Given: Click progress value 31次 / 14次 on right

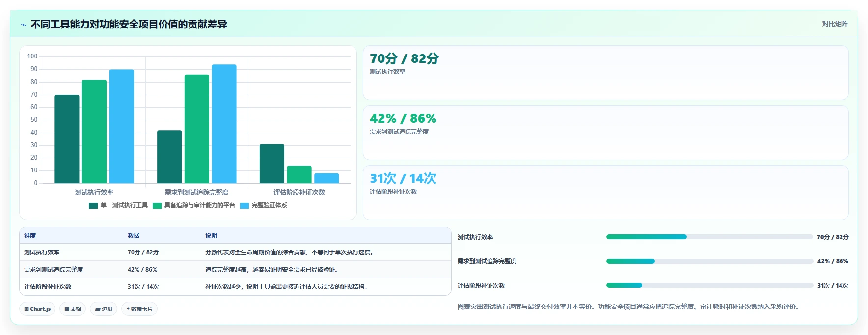Looking at the screenshot, I should (x=833, y=285).
